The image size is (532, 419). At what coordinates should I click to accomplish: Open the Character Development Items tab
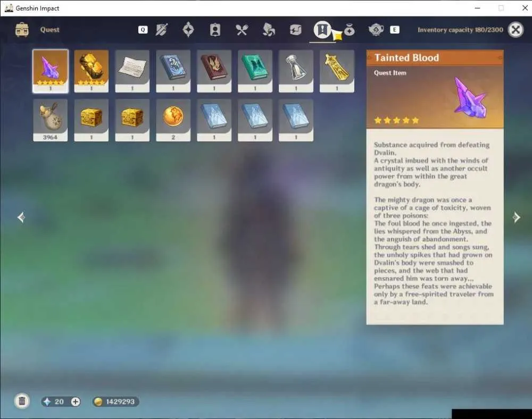click(215, 30)
